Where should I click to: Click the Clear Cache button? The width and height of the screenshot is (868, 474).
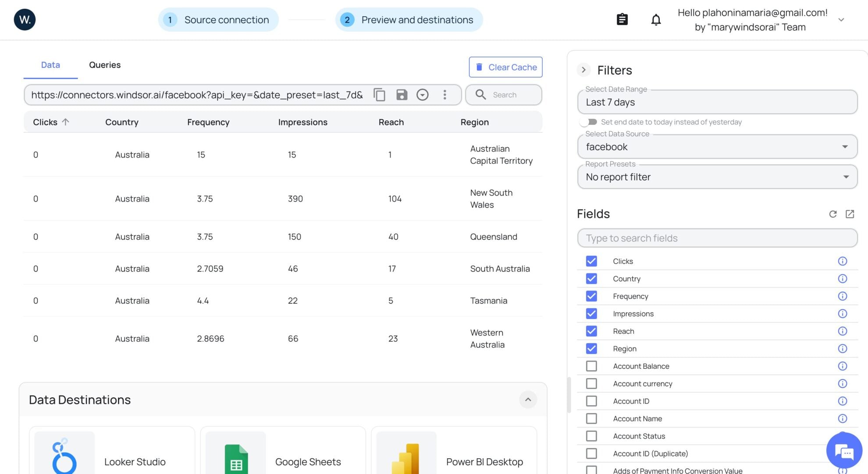pyautogui.click(x=505, y=67)
